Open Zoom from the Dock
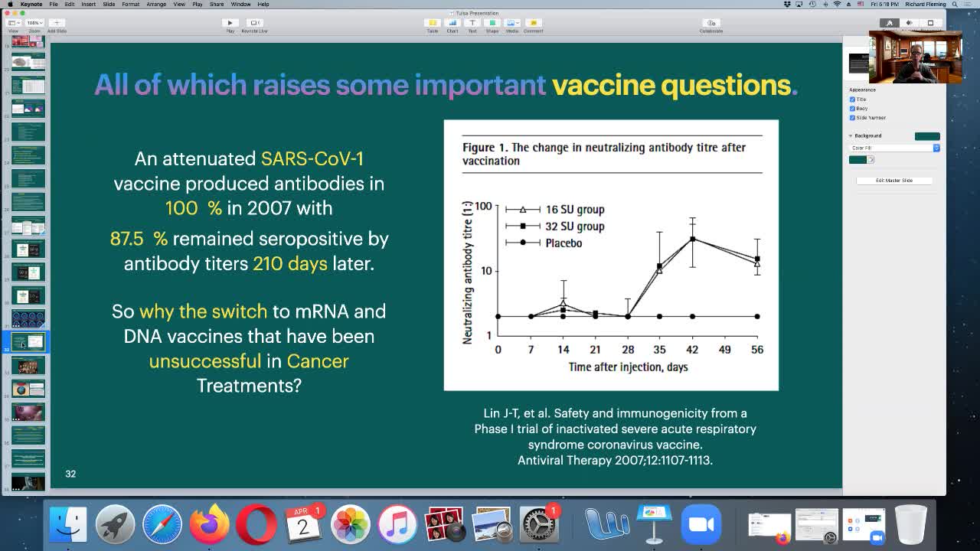980x551 pixels. click(x=701, y=525)
